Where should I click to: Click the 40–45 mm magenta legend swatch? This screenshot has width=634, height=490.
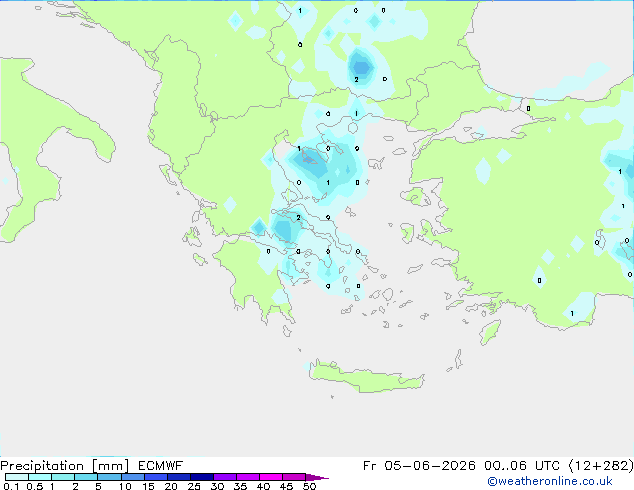(271, 477)
